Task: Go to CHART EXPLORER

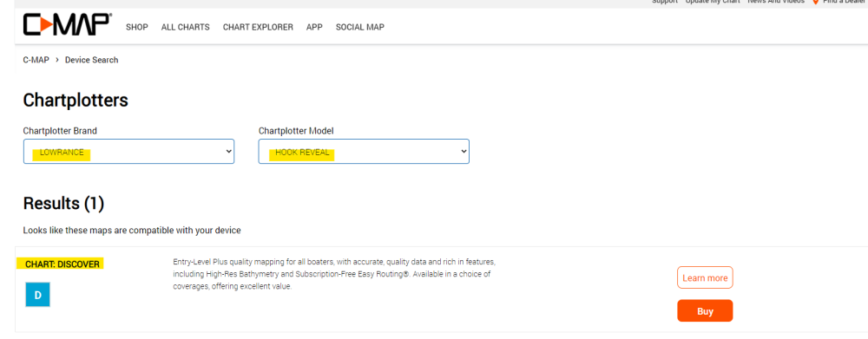Action: click(258, 27)
